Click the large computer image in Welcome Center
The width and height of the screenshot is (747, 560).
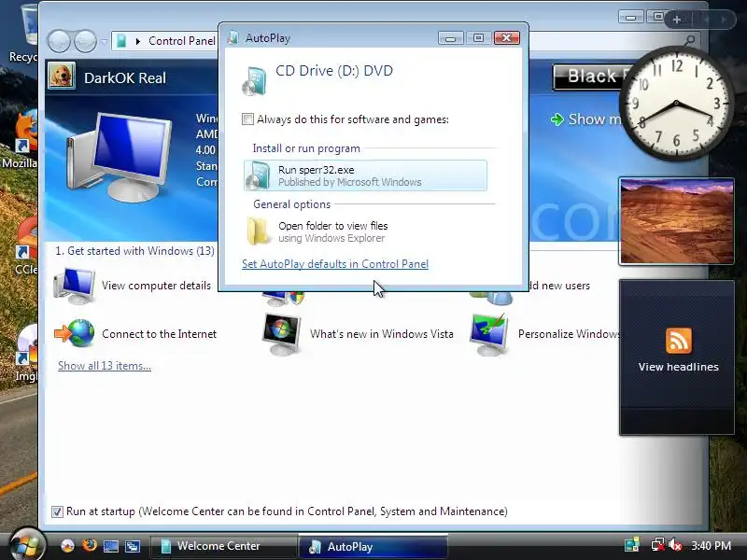point(120,156)
